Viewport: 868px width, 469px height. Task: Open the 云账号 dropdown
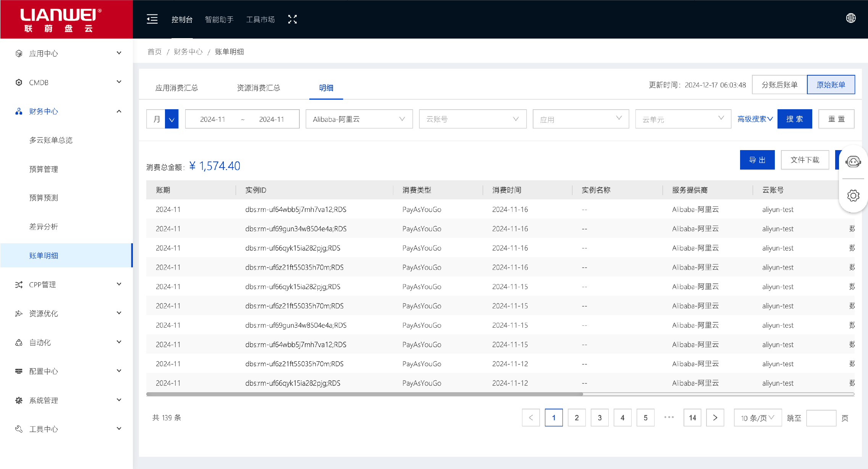[473, 119]
